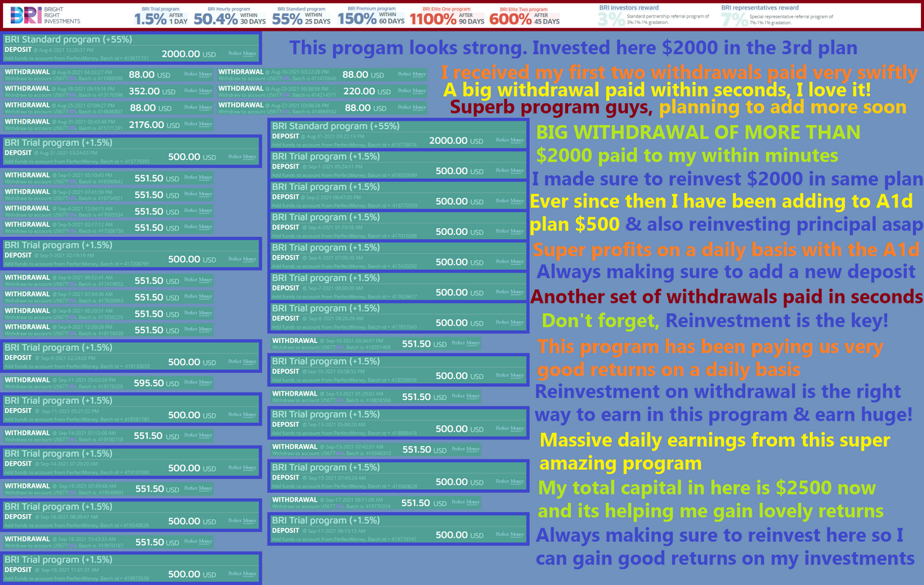Select the Aug-23-2021 withdrawal of 220.00 USD
Viewport: 924px width, 585px height.
(322, 91)
